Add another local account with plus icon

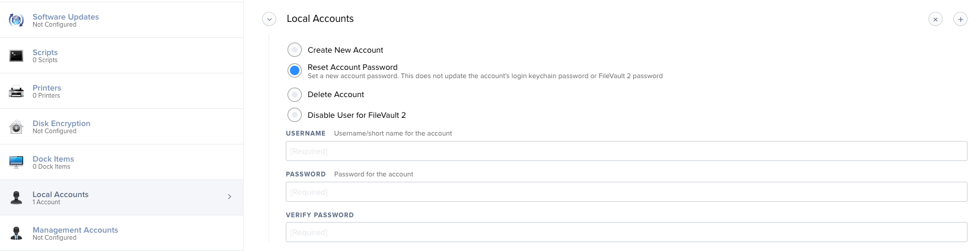(960, 20)
